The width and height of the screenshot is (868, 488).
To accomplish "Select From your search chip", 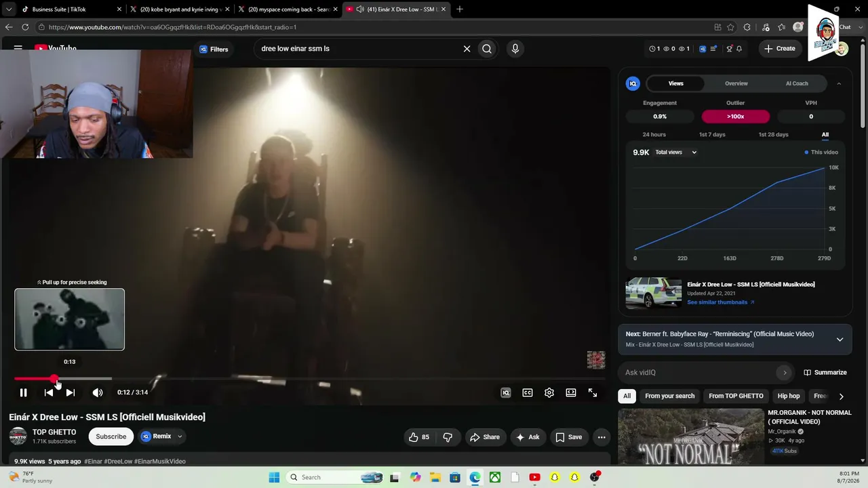I will click(x=670, y=396).
